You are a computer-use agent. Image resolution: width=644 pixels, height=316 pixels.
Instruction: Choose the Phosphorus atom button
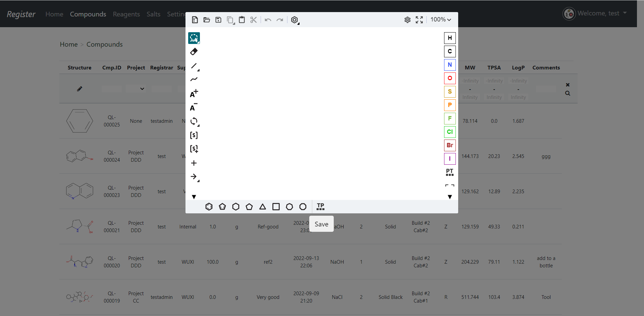point(450,105)
